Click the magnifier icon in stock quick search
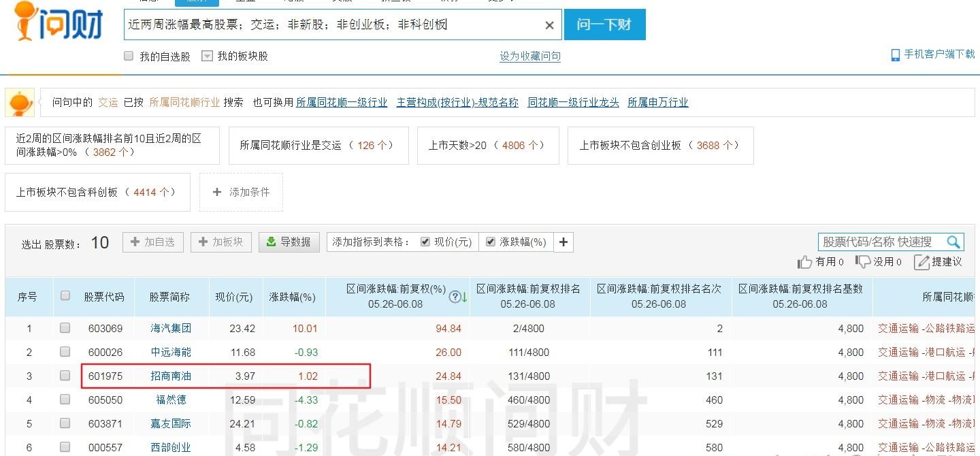The height and width of the screenshot is (456, 980). pyautogui.click(x=953, y=242)
